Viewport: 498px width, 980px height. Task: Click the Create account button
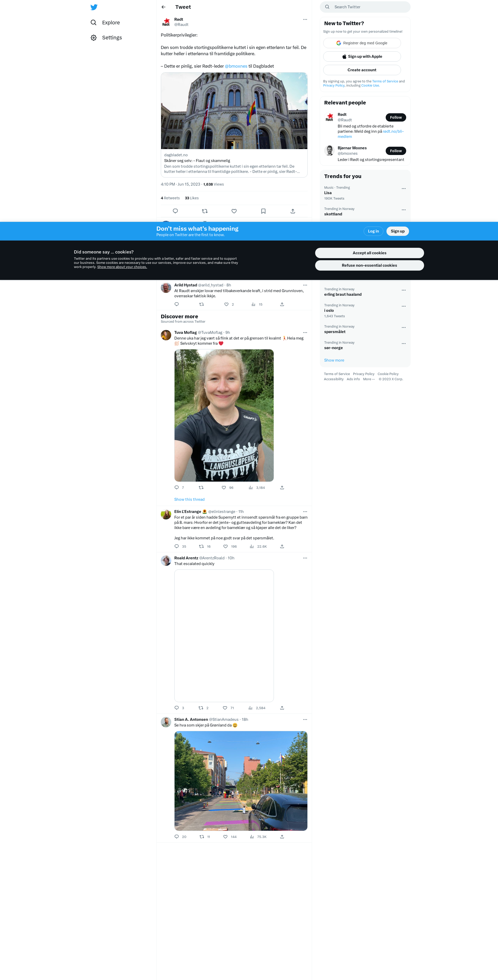tap(362, 70)
